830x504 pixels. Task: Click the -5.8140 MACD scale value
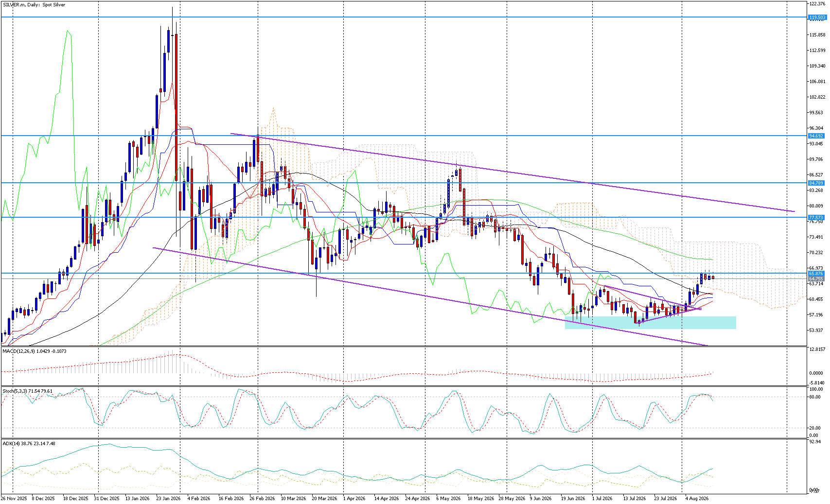(x=816, y=383)
